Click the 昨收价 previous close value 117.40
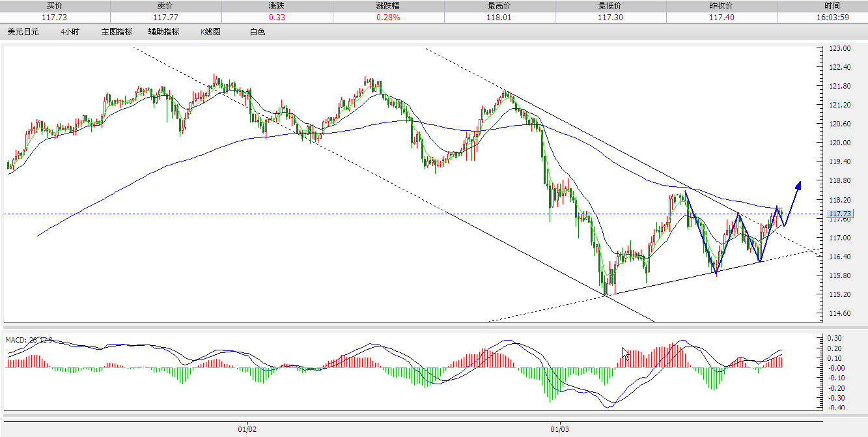 click(x=721, y=17)
